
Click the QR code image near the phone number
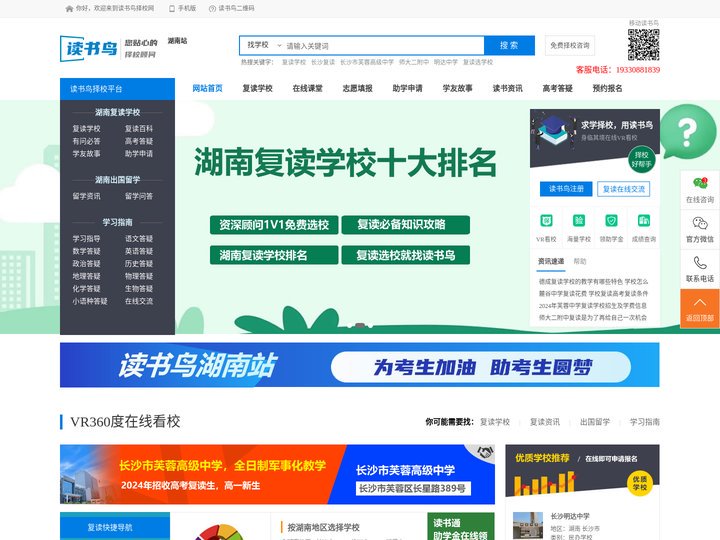(644, 45)
